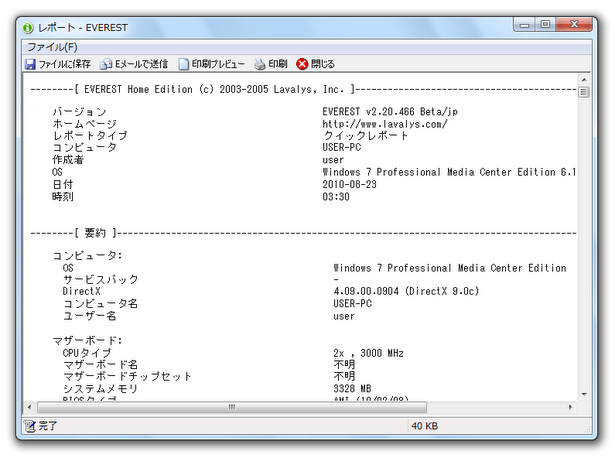Click the コンピュータ: heading in the summary
The width and height of the screenshot is (615, 458).
click(x=87, y=256)
